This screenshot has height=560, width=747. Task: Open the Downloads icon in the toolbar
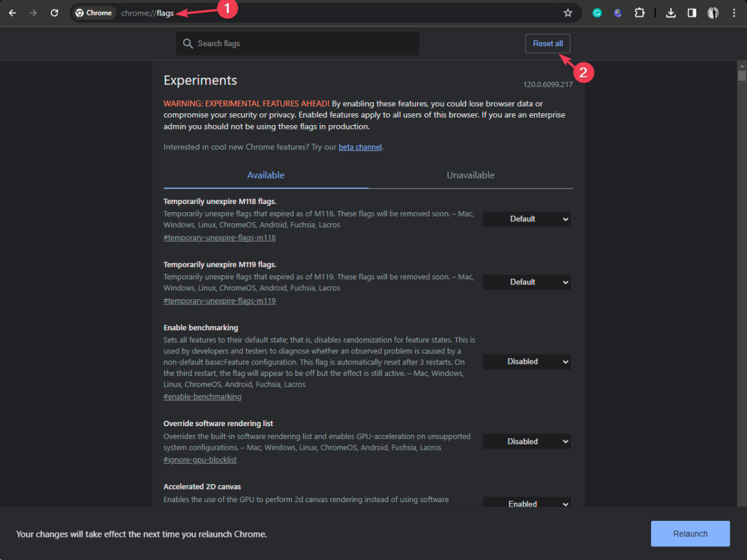(x=671, y=12)
